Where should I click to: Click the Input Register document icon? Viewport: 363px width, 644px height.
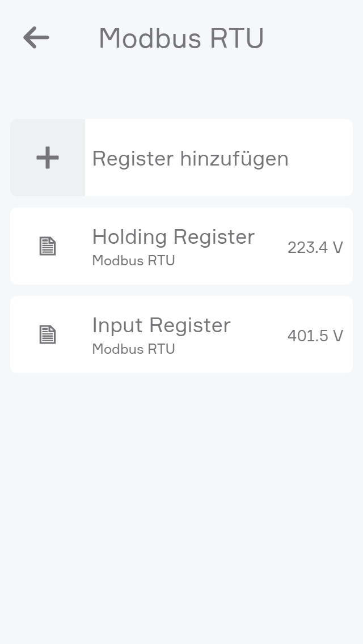coord(48,334)
